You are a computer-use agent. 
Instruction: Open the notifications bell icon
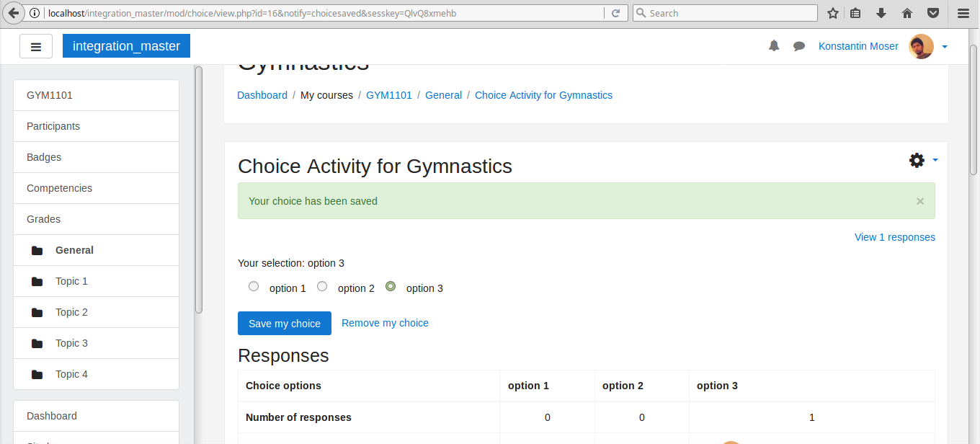774,46
